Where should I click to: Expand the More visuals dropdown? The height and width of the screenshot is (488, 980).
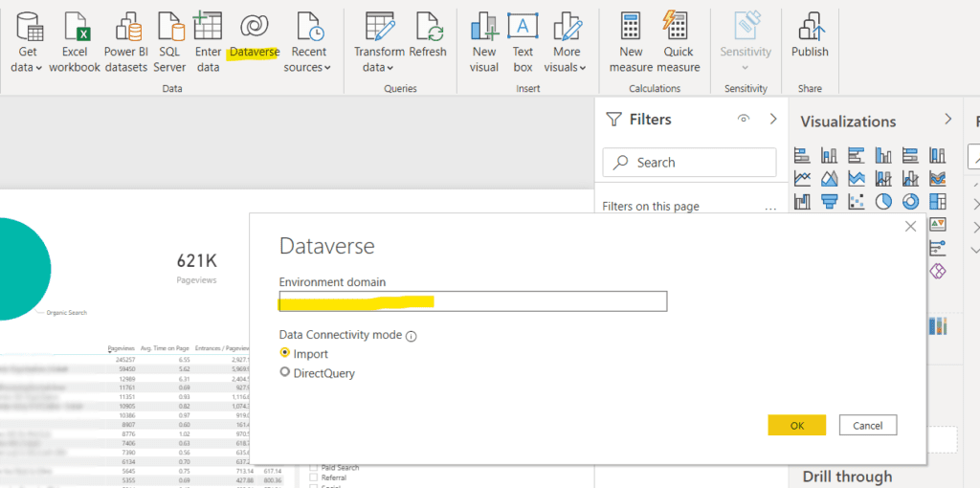[x=567, y=42]
